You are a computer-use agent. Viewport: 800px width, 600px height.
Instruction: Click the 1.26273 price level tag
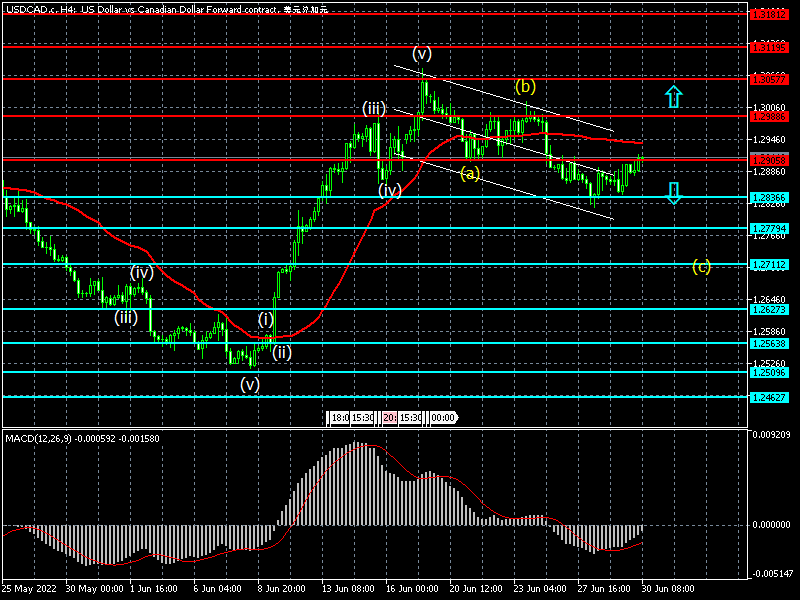pyautogui.click(x=769, y=310)
